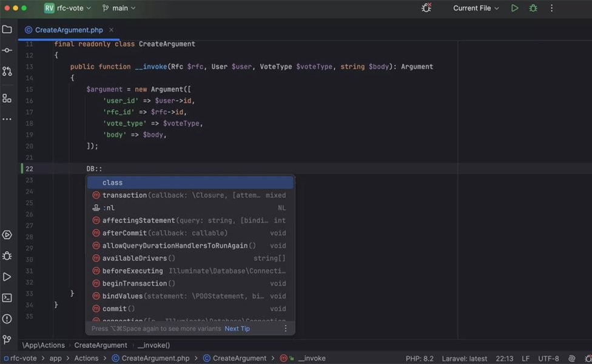Image resolution: width=592 pixels, height=364 pixels.
Task: Click the Argument return type on line 13
Action: 417,67
